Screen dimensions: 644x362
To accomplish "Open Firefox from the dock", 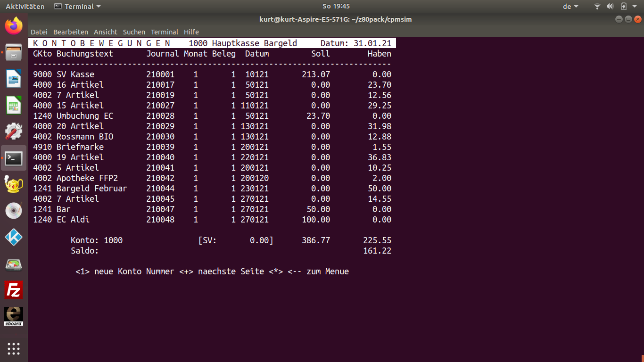I will [14, 25].
